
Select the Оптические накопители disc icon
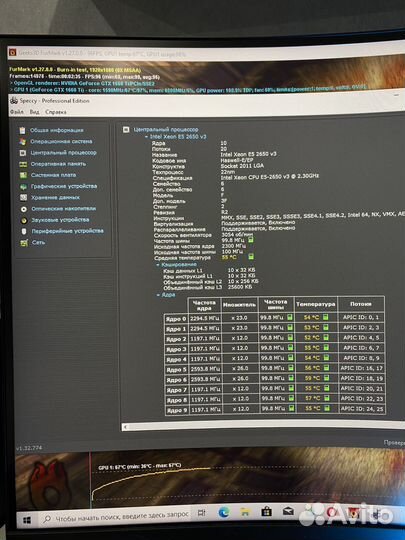pyautogui.click(x=24, y=209)
